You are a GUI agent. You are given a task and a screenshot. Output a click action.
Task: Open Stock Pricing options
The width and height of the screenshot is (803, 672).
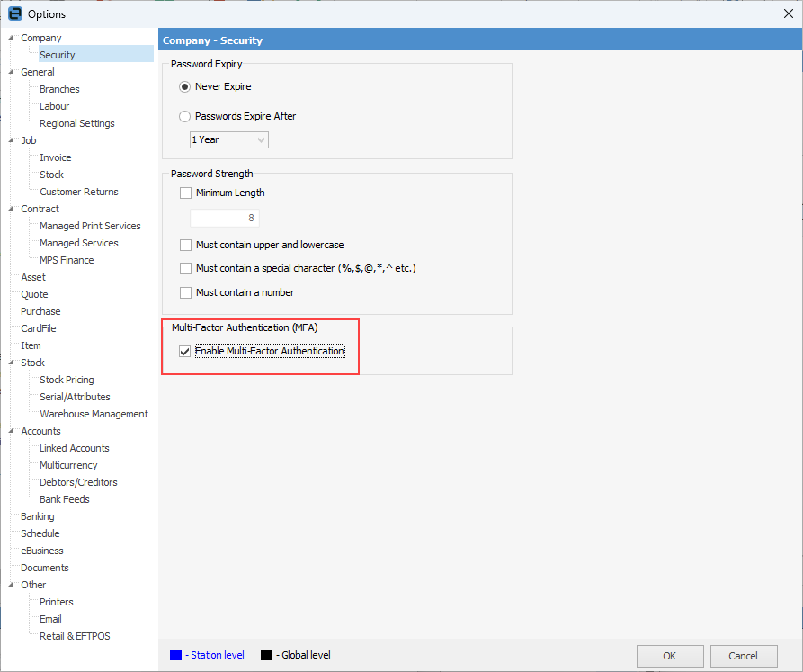[x=67, y=380]
